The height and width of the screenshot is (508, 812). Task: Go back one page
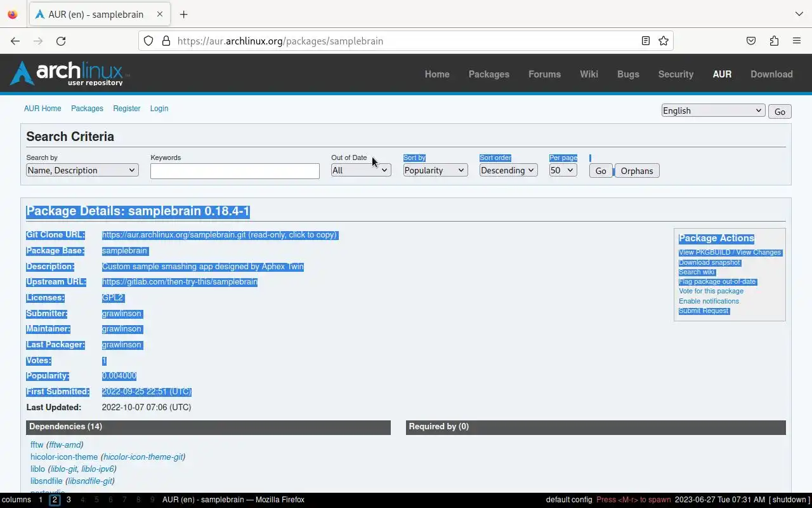[x=15, y=41]
